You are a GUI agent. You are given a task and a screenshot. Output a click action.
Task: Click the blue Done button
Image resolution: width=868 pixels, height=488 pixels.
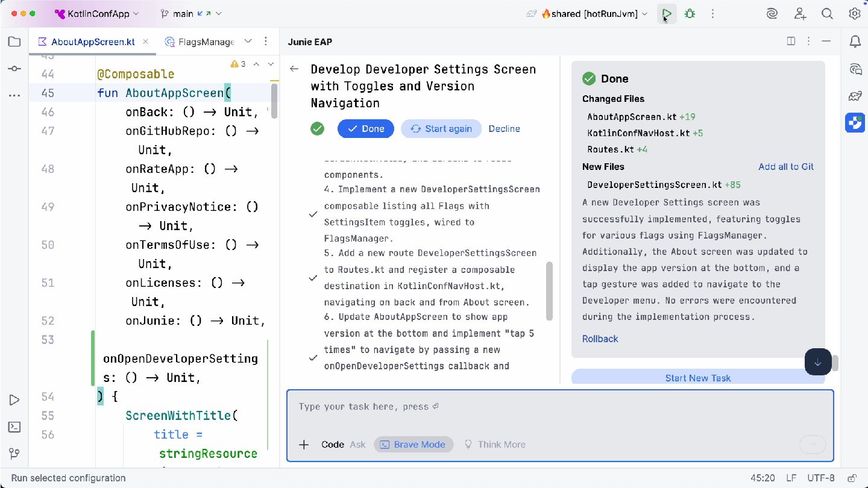[x=366, y=129]
